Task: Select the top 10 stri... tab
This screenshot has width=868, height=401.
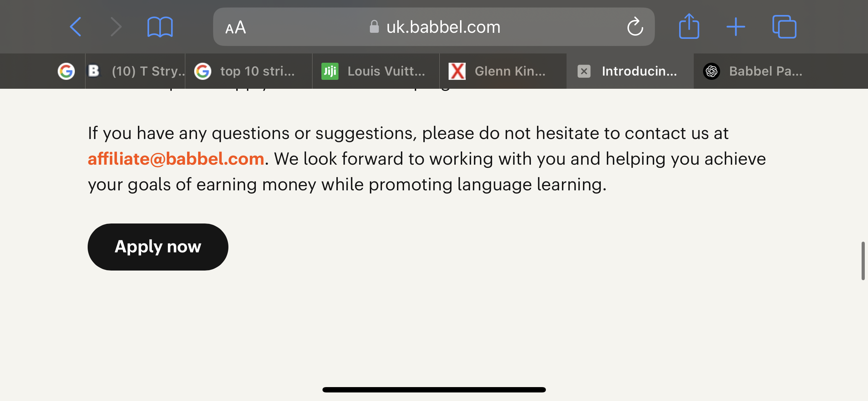Action: click(x=249, y=71)
